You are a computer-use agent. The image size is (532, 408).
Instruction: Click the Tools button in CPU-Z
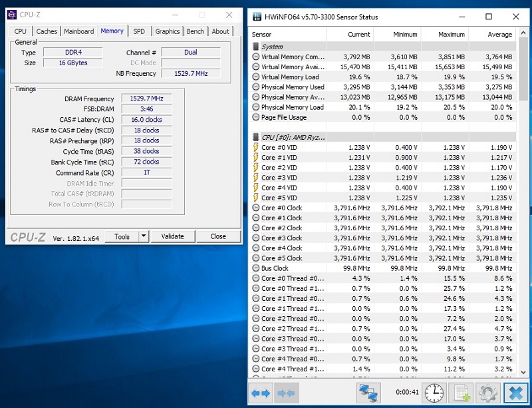pyautogui.click(x=122, y=236)
